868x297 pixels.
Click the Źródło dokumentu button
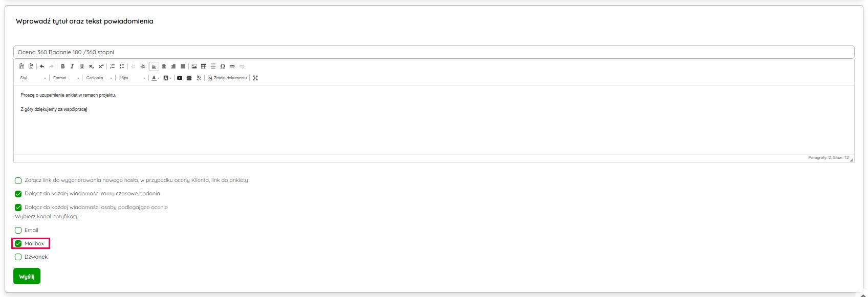[227, 78]
